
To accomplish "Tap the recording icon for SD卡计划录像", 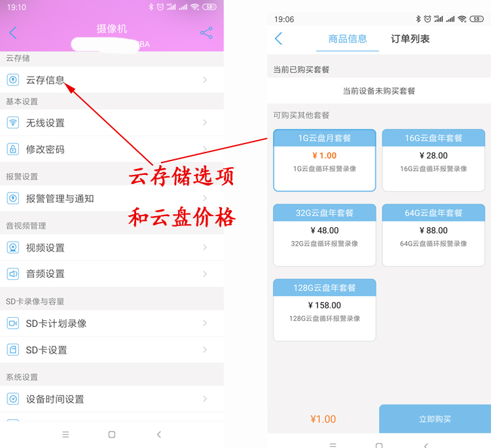I will pos(13,323).
